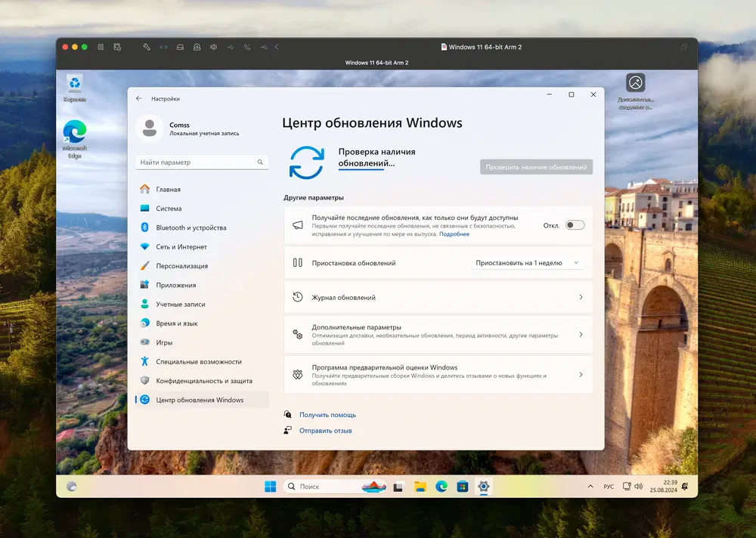Viewport: 756px width, 538px height.
Task: Pause the virtual machine from VMware toolbar
Action: tap(101, 47)
